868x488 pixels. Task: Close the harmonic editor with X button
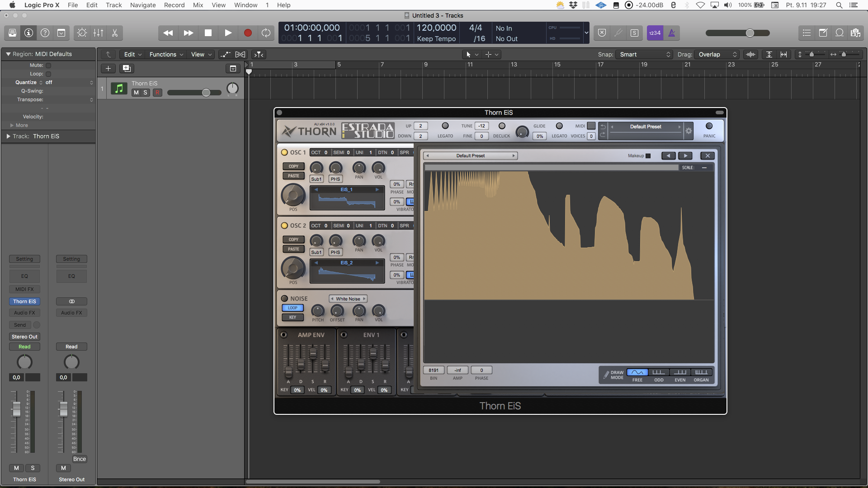(708, 156)
